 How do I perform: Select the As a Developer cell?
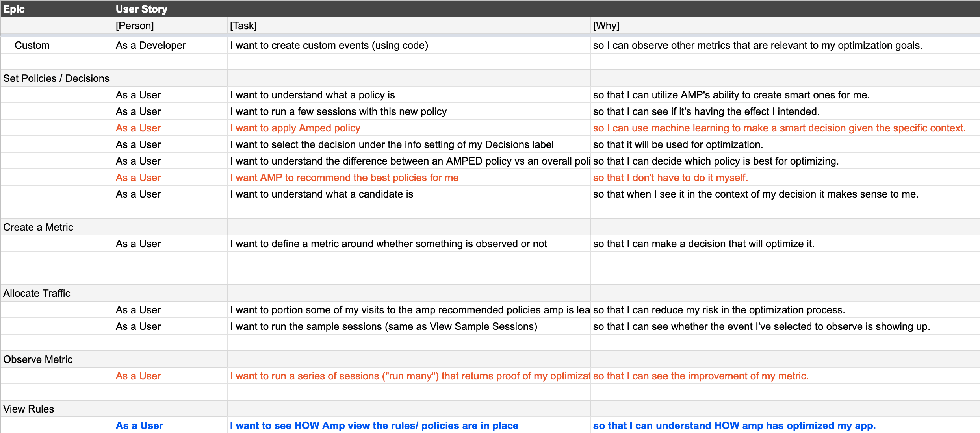click(x=170, y=45)
